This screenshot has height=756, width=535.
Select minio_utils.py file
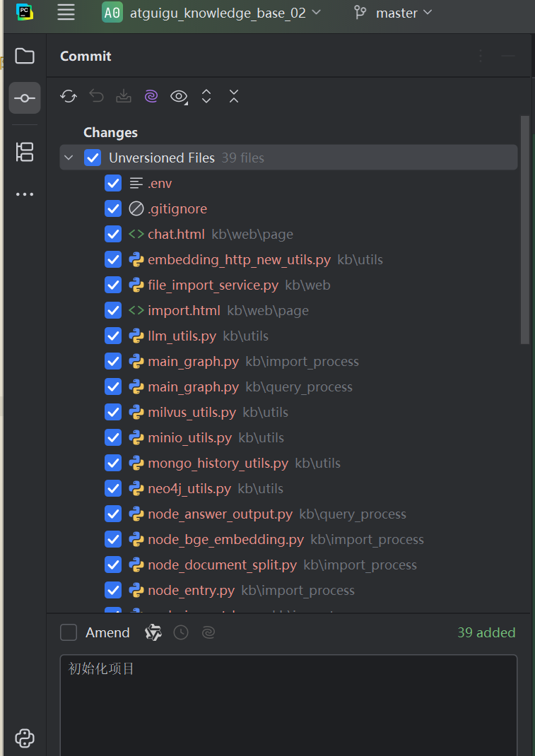tap(189, 438)
